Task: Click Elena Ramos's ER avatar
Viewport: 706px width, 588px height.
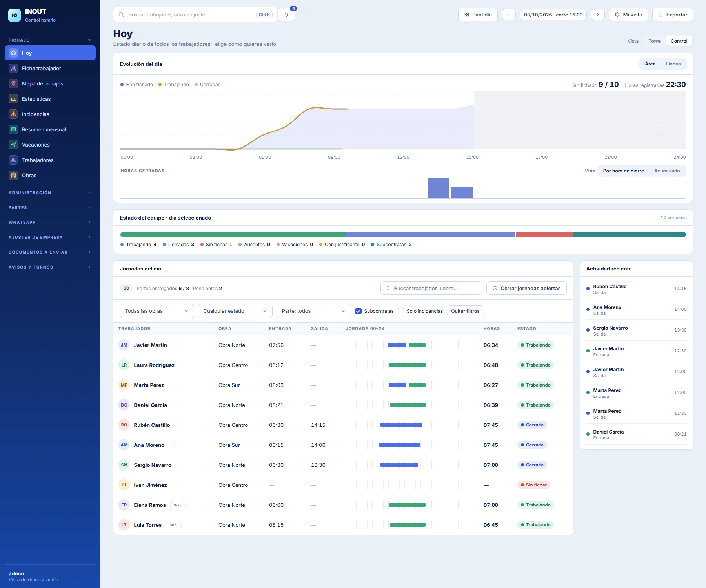Action: pos(124,505)
